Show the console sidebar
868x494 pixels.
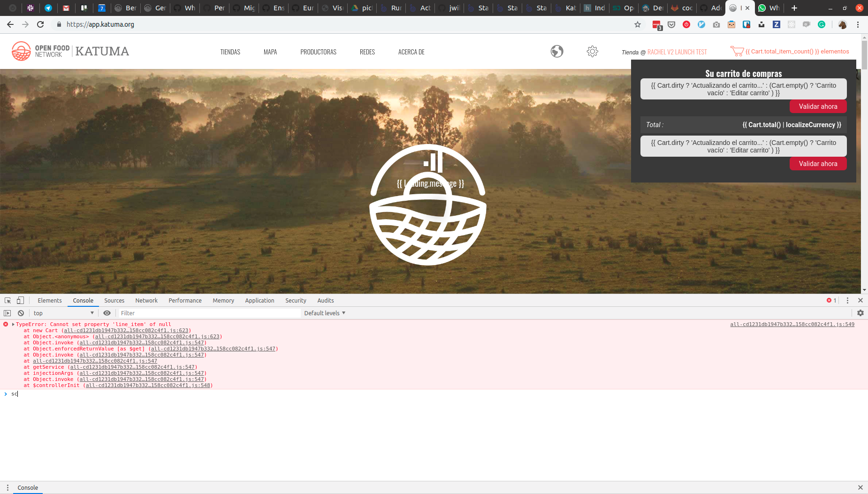point(8,313)
